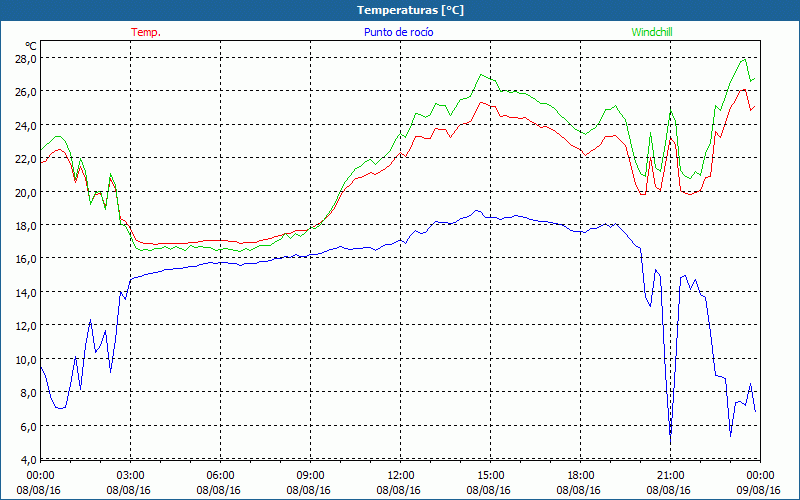Click the 12,0 y-axis value
The height and width of the screenshot is (500, 800).
pos(26,326)
